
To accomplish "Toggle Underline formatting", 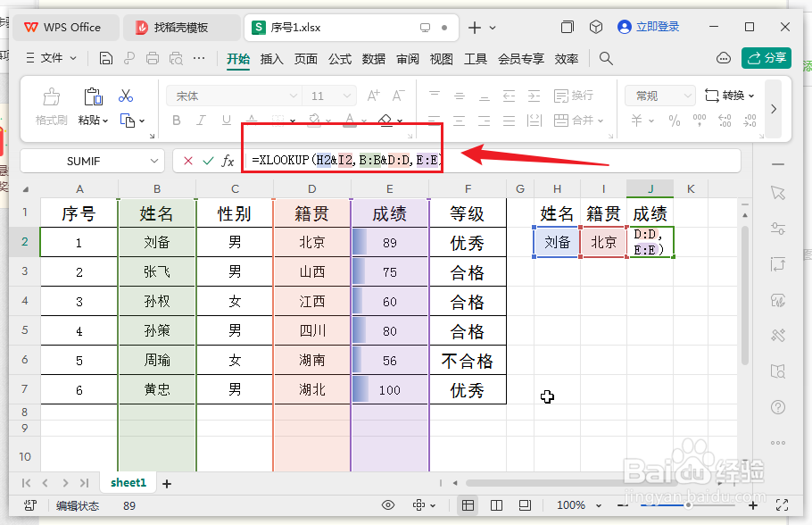I will click(225, 118).
